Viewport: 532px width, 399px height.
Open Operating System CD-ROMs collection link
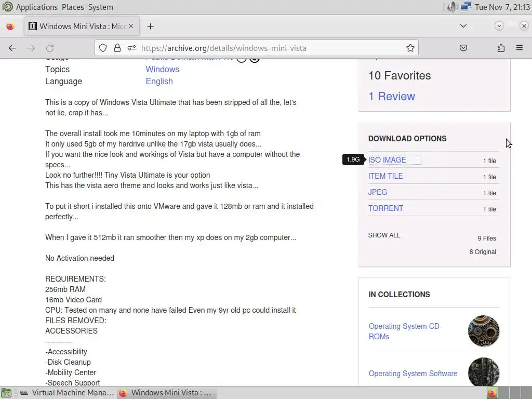click(x=405, y=331)
